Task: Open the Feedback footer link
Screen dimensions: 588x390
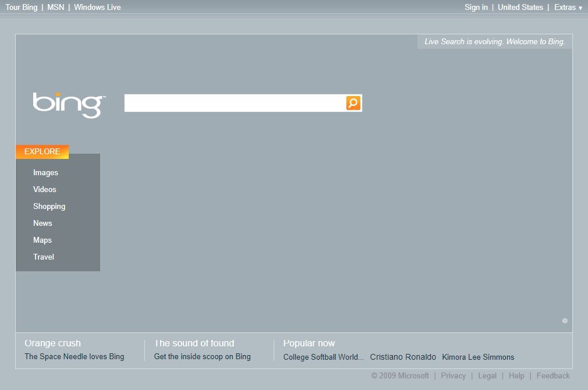Action: [x=553, y=376]
